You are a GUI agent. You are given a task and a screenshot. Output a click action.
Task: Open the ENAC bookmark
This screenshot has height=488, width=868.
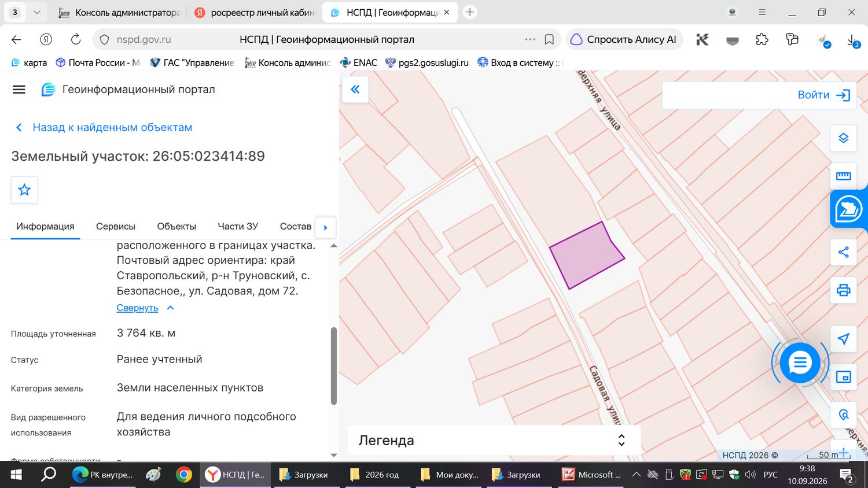click(358, 62)
